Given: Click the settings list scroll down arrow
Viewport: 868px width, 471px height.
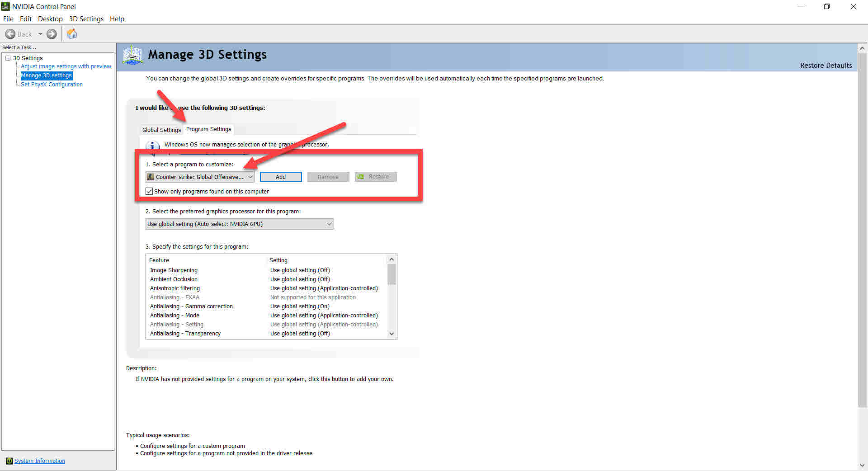Looking at the screenshot, I should click(392, 334).
